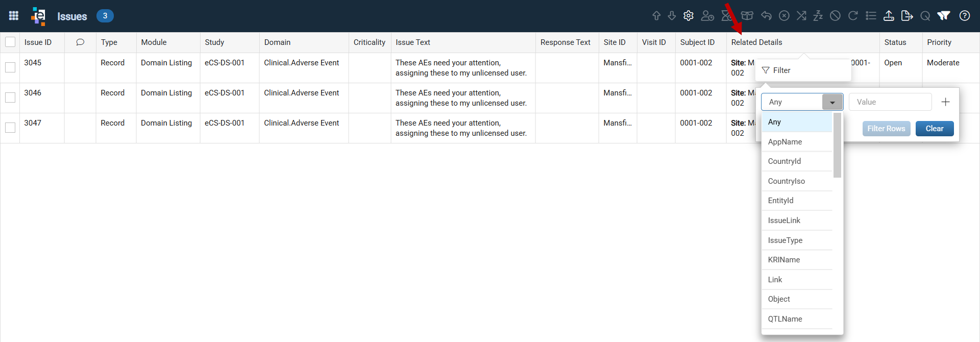Open the app grid menu
Image resolution: width=980 pixels, height=342 pixels.
point(14,16)
